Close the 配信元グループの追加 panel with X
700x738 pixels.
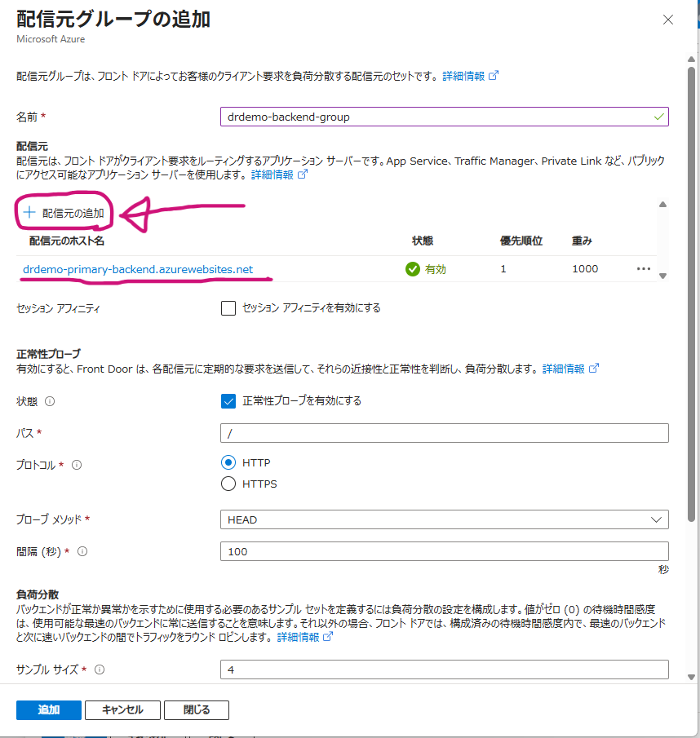(667, 20)
